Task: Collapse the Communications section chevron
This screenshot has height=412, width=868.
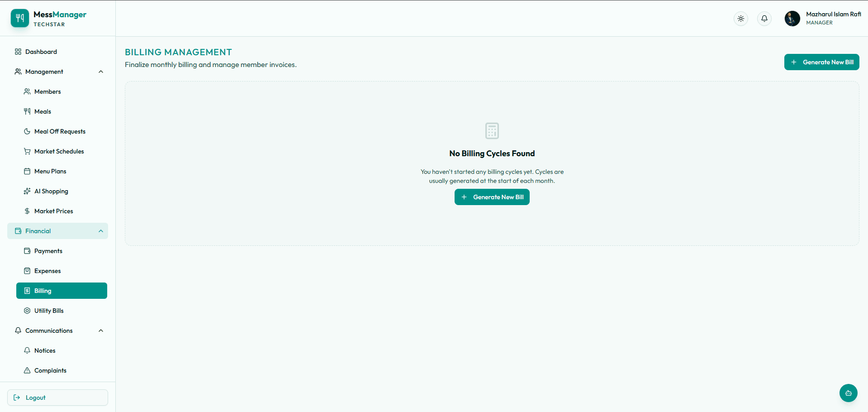Action: click(x=101, y=331)
